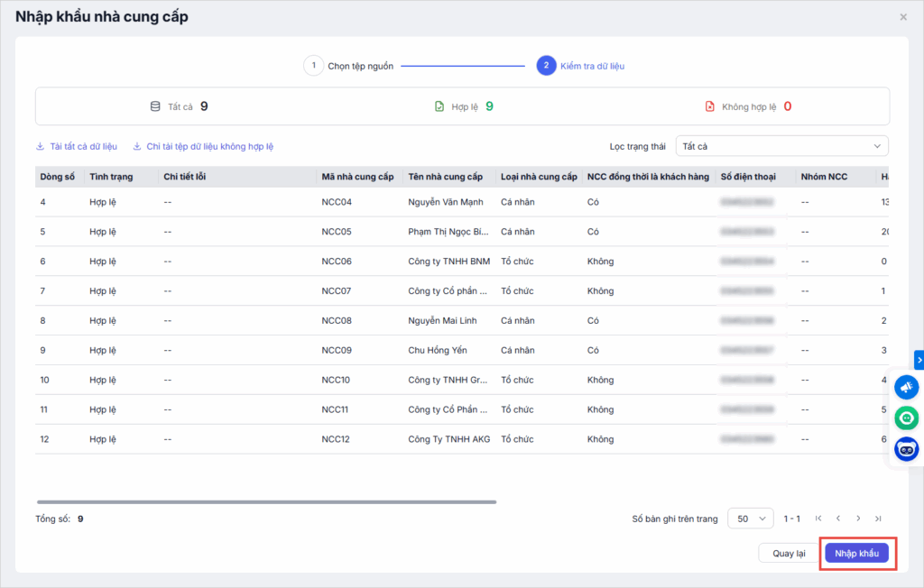Go to the next page arrow
This screenshot has width=924, height=588.
click(858, 519)
